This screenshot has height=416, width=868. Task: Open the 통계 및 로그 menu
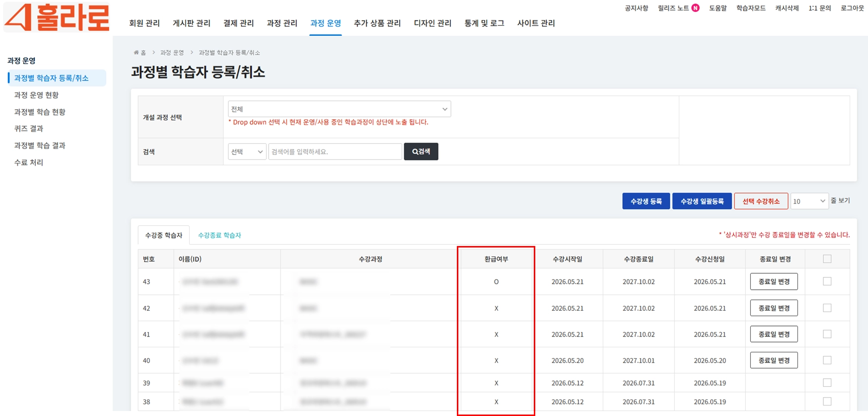[x=484, y=23]
